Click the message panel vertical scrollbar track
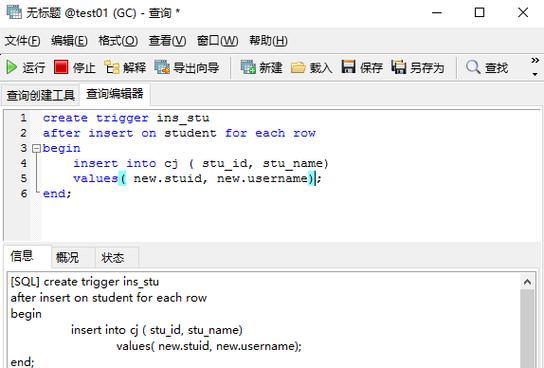The width and height of the screenshot is (544, 368). (x=527, y=328)
